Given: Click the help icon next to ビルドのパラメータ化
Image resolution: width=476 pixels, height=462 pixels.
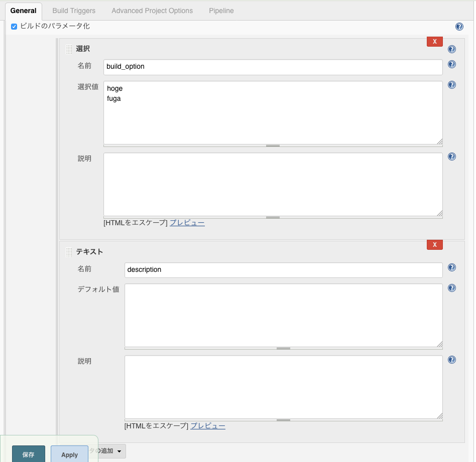Looking at the screenshot, I should click(x=459, y=27).
